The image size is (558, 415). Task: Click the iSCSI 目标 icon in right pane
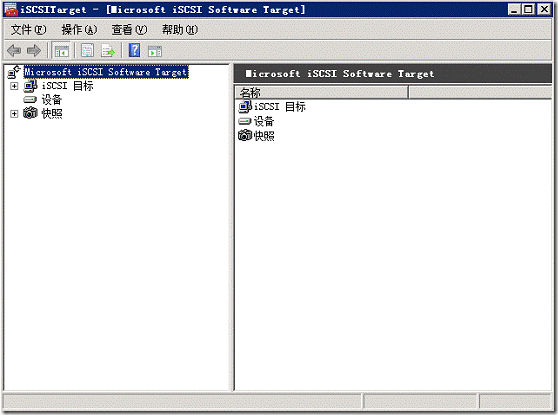coord(244,106)
